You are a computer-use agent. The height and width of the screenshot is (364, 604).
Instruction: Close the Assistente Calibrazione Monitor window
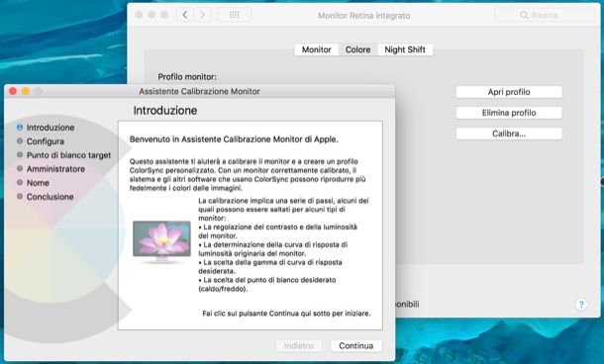tap(13, 91)
